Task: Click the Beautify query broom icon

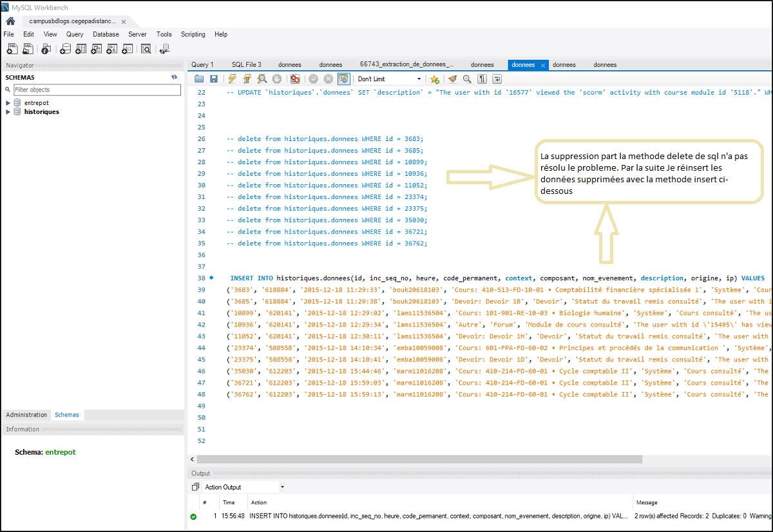Action: [x=452, y=79]
